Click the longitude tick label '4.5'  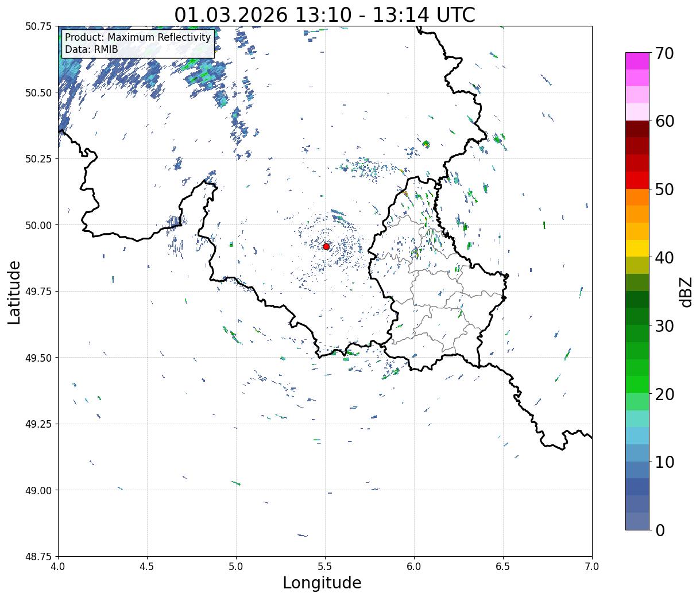(147, 566)
